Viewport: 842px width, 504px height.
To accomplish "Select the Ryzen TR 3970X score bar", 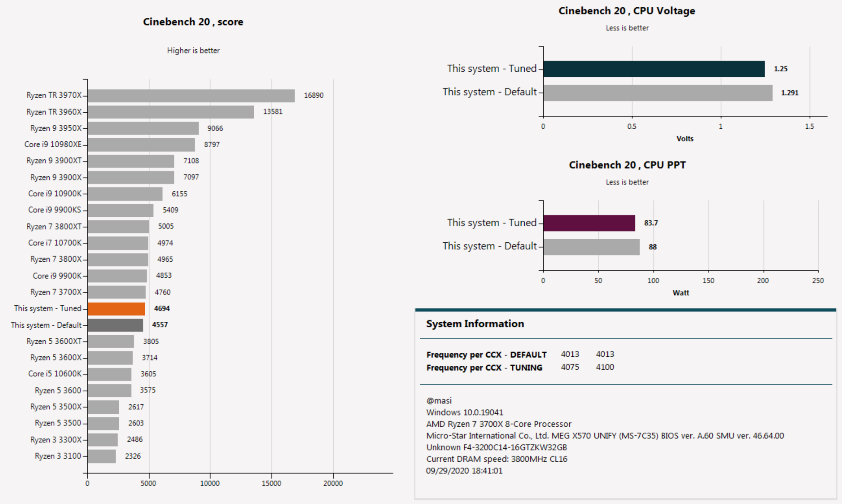I will 191,95.
